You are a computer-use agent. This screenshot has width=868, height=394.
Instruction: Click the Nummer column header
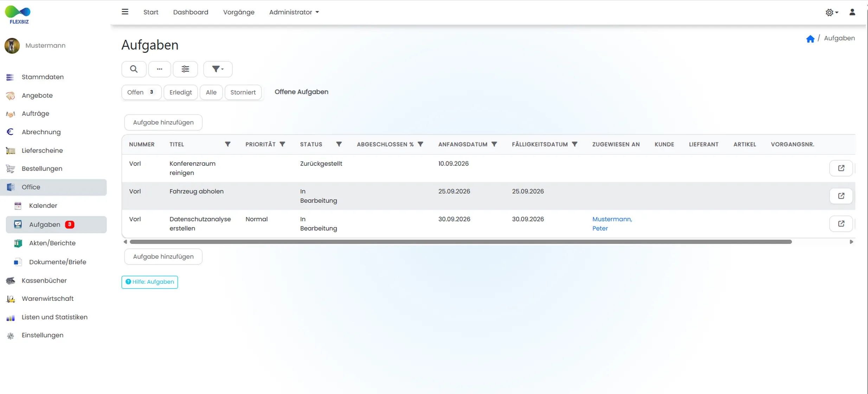point(142,144)
